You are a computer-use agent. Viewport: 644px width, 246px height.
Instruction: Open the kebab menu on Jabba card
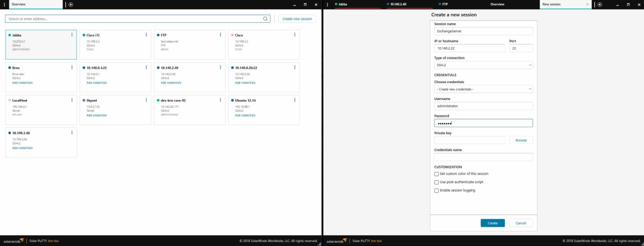tap(72, 35)
